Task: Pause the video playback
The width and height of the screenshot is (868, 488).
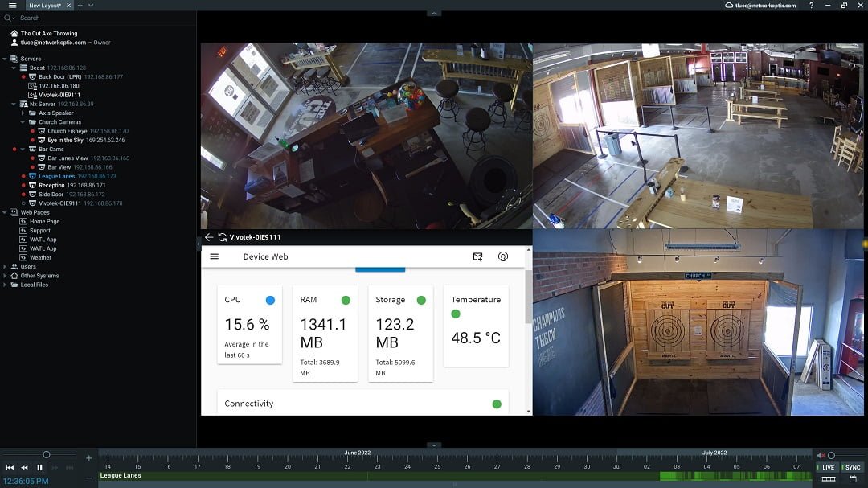Action: tap(39, 467)
